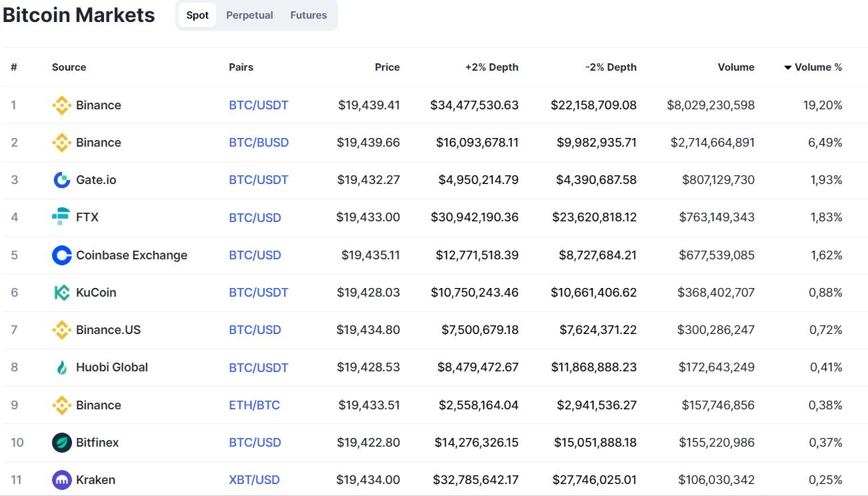
Task: Open the ETH/BTC pair link
Action: [x=254, y=405]
